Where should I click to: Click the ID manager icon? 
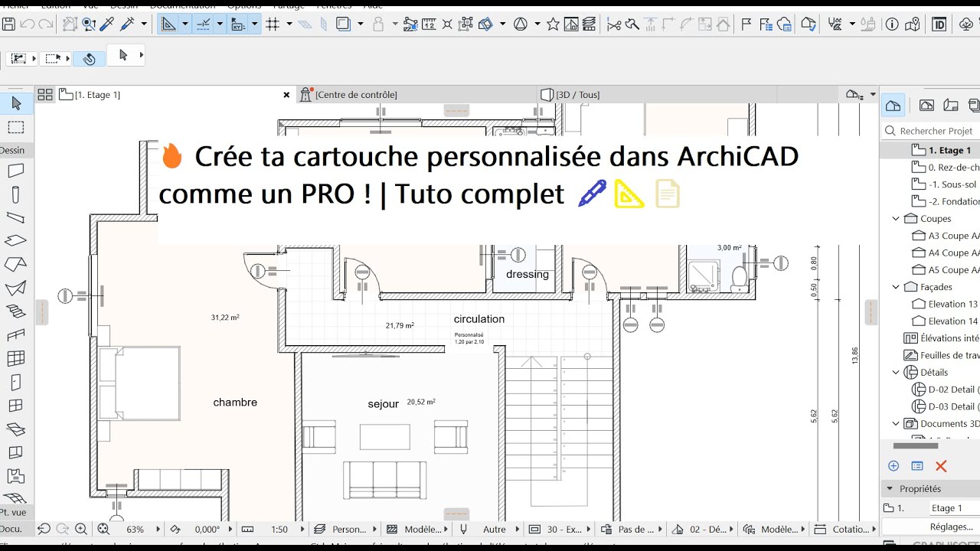tap(939, 24)
